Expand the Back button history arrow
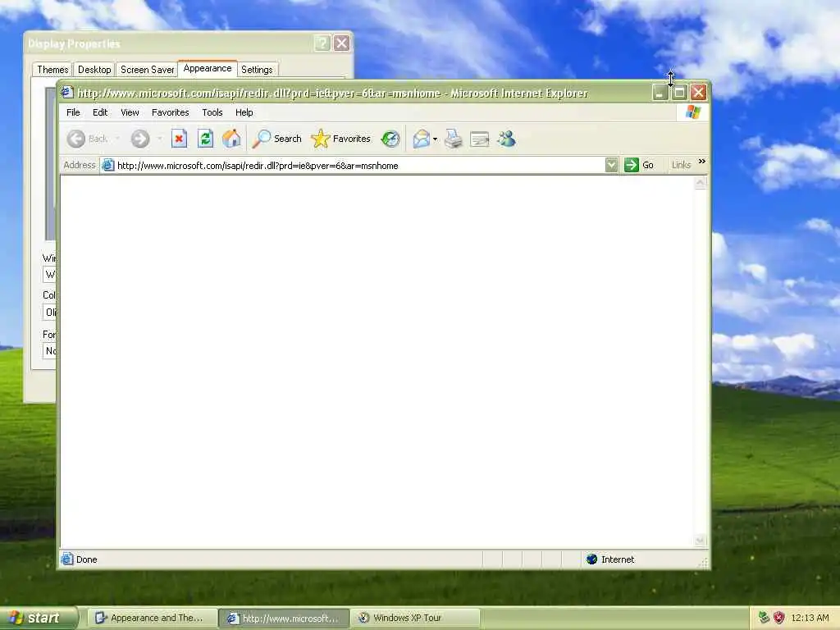This screenshot has width=840, height=630. [x=117, y=139]
